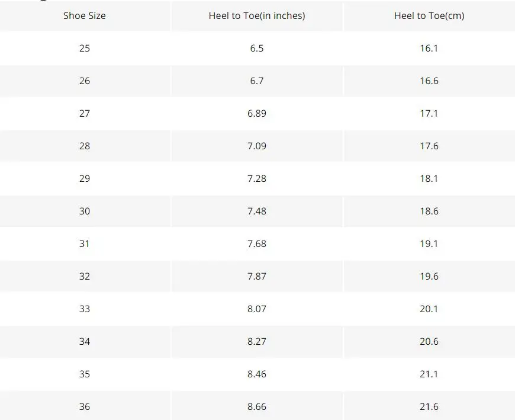The width and height of the screenshot is (515, 420).
Task: Select the 19.1 cm cell
Action: (x=429, y=243)
